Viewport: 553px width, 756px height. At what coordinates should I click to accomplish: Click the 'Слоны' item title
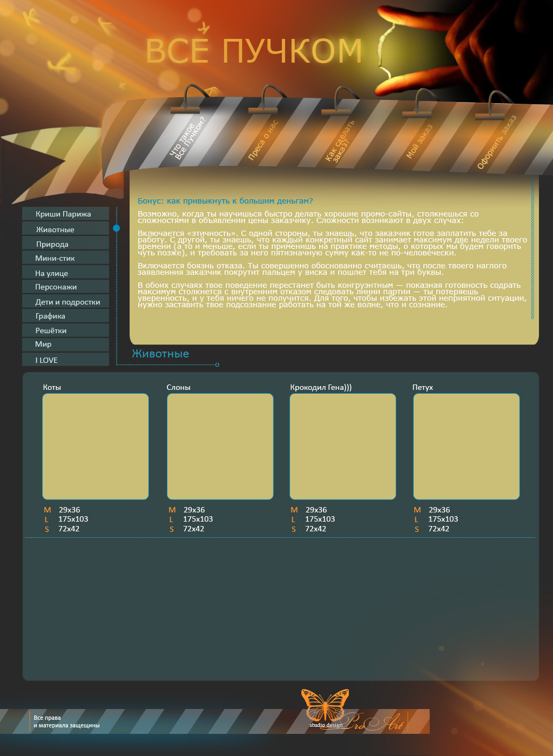pos(178,387)
